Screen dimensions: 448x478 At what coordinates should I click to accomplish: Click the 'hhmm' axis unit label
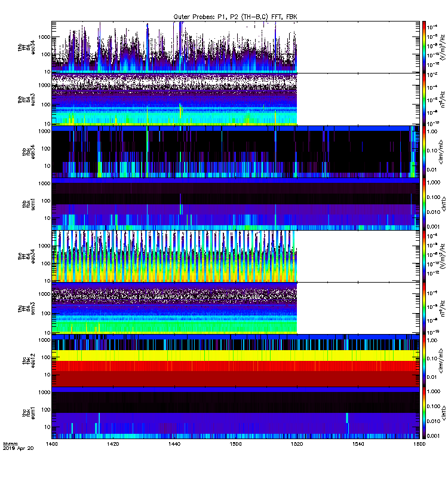[10, 444]
